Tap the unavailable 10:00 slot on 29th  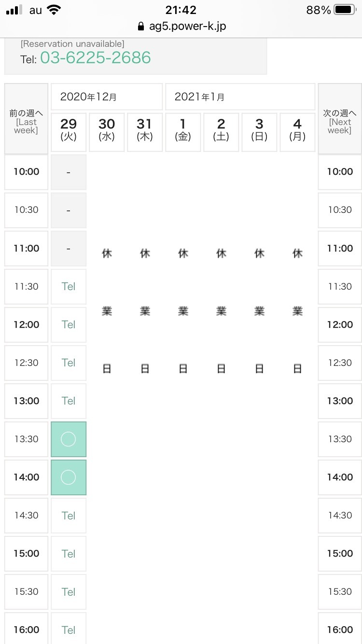pyautogui.click(x=69, y=172)
